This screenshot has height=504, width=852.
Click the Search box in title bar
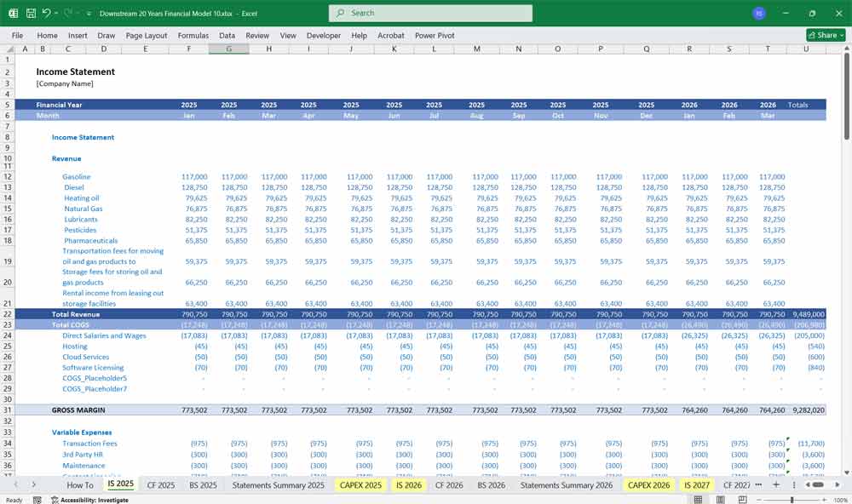[429, 13]
